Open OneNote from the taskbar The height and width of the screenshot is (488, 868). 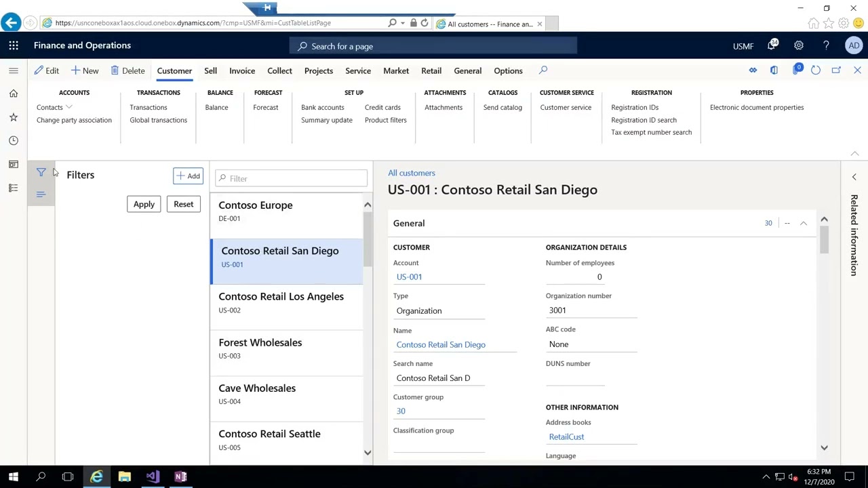pos(180,476)
